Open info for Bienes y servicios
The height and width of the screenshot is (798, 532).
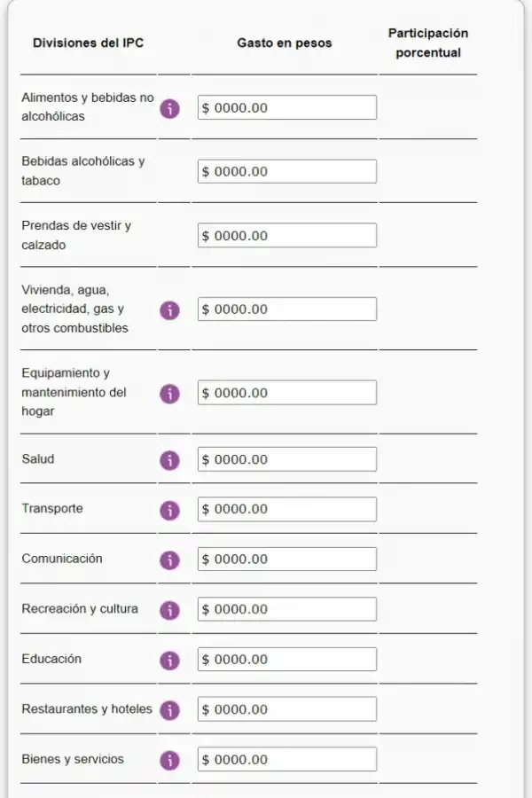click(x=169, y=760)
